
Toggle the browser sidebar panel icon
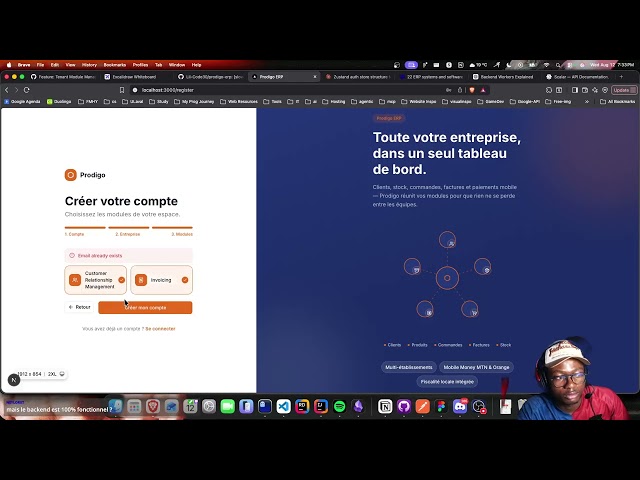pyautogui.click(x=575, y=90)
